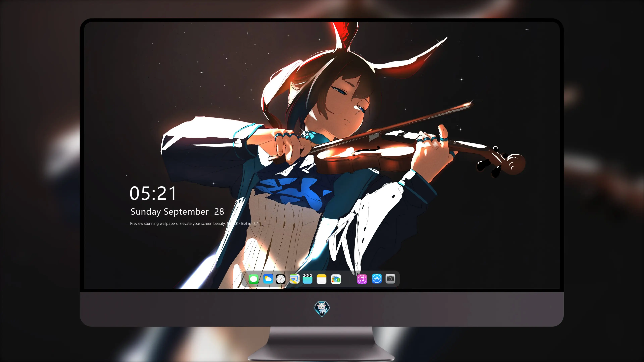Open the Videos clapperboard app icon
Screen dimensions: 644x362
308,279
